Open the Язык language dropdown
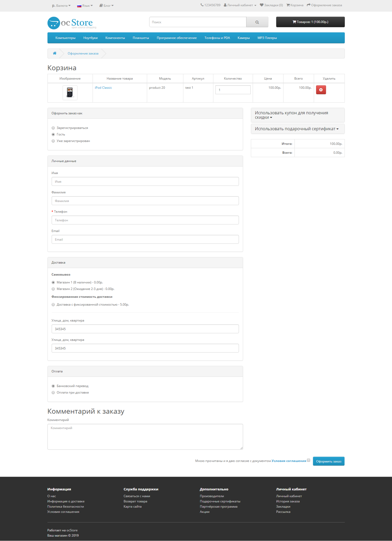The width and height of the screenshot is (392, 541). pyautogui.click(x=85, y=5)
